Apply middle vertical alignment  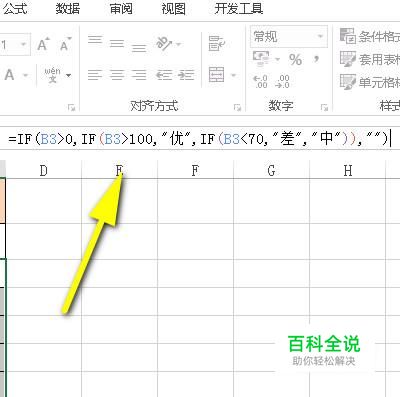117,44
